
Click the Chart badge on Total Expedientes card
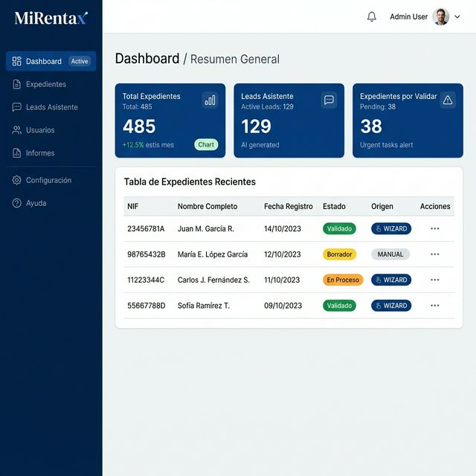coord(206,144)
